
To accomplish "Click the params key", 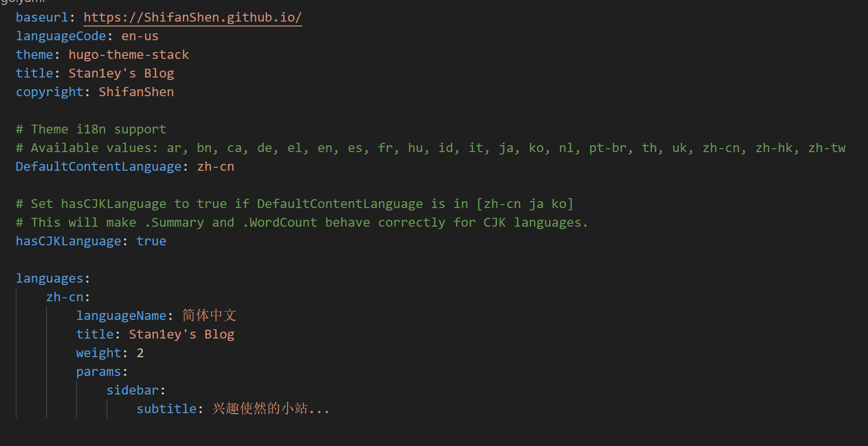I will pyautogui.click(x=99, y=372).
